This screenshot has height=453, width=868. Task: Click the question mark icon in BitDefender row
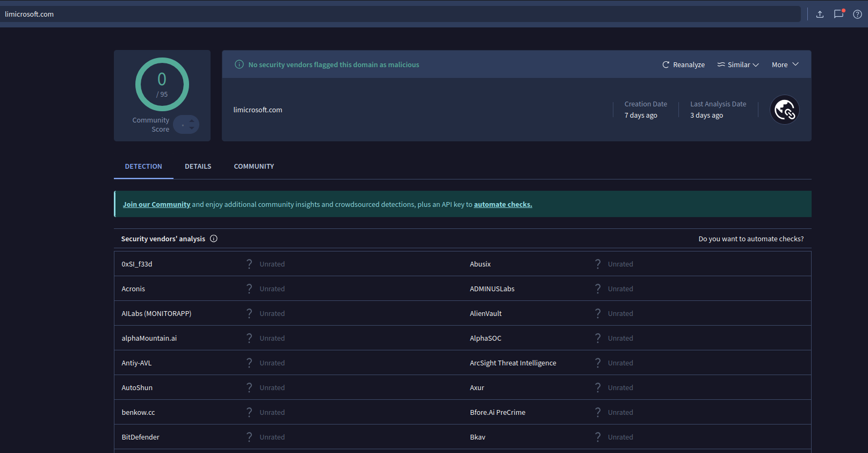coord(249,437)
